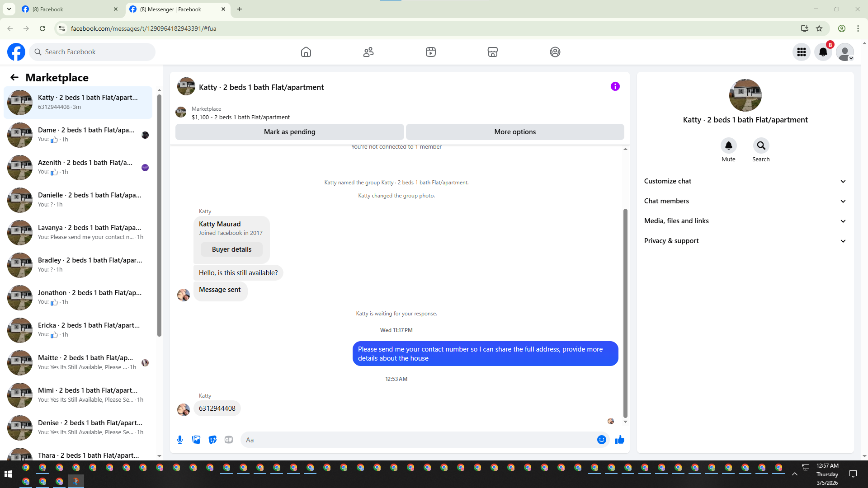Install app icon in address bar

tap(805, 28)
